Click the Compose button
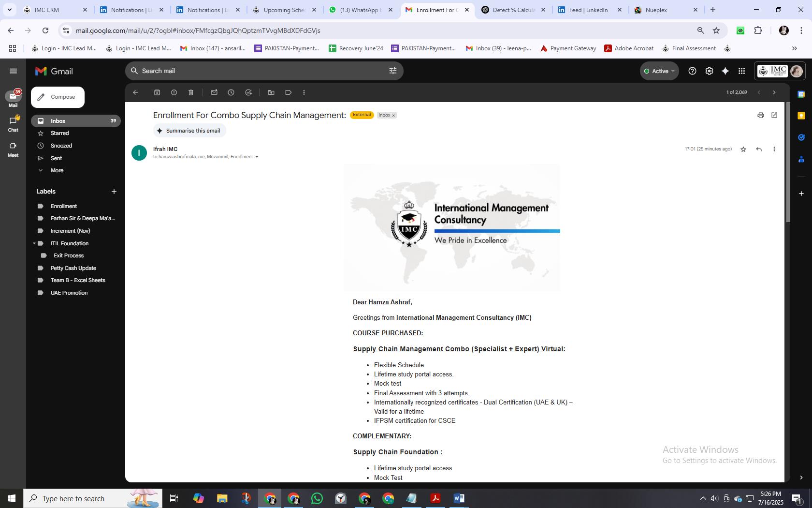This screenshot has width=812, height=508. (58, 97)
